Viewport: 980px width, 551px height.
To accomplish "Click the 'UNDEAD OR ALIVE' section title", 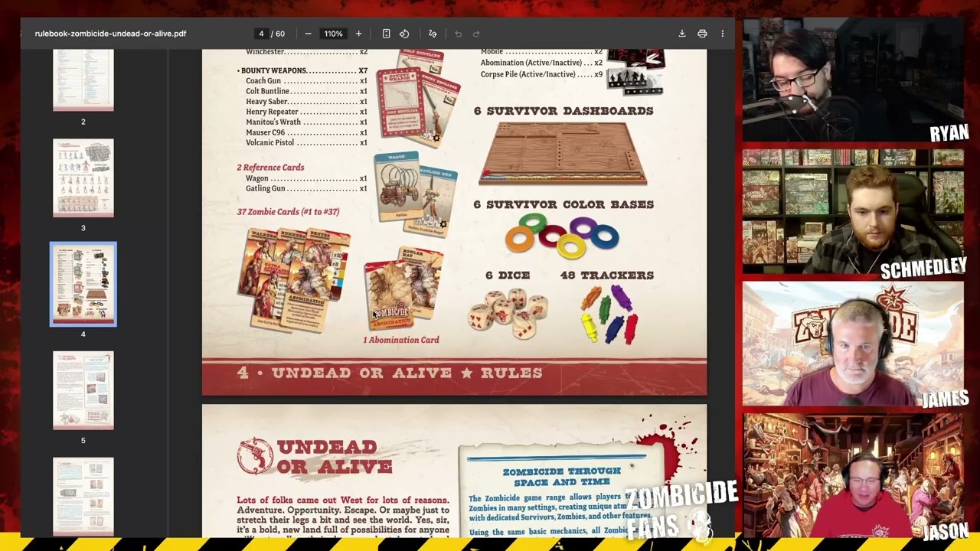I will coord(335,457).
